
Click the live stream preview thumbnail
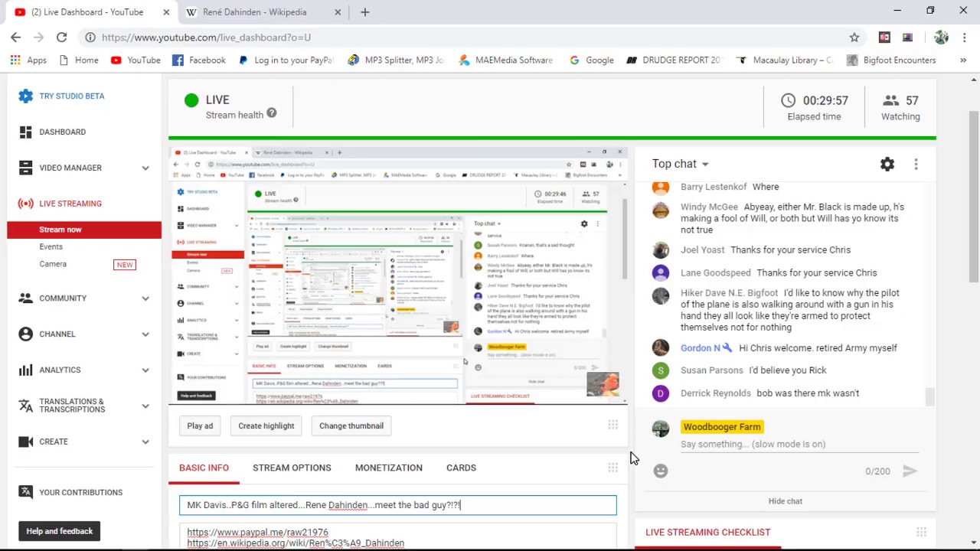398,275
